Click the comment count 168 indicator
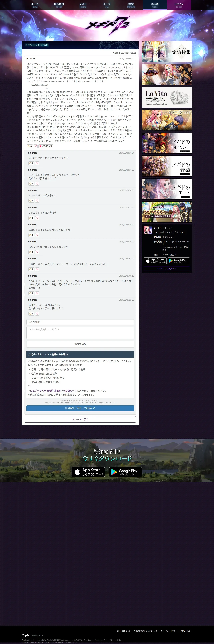Image resolution: width=214 pixels, height=644 pixels. 116,53
